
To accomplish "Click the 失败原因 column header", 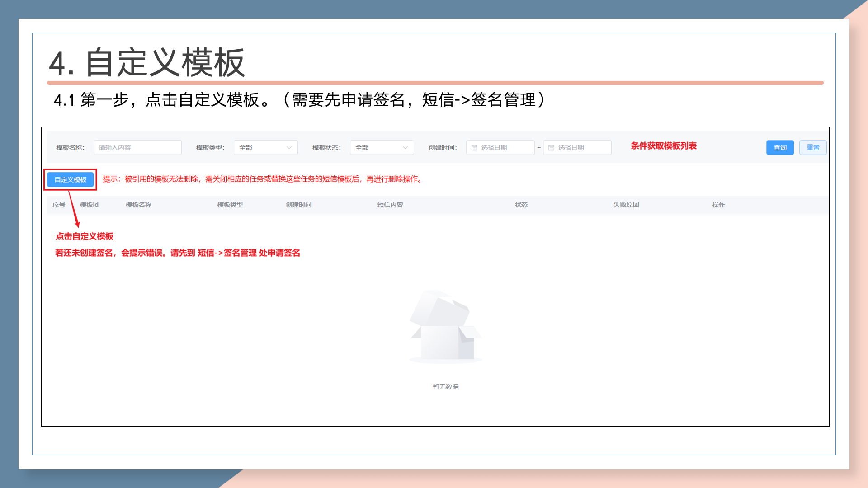I will [626, 205].
